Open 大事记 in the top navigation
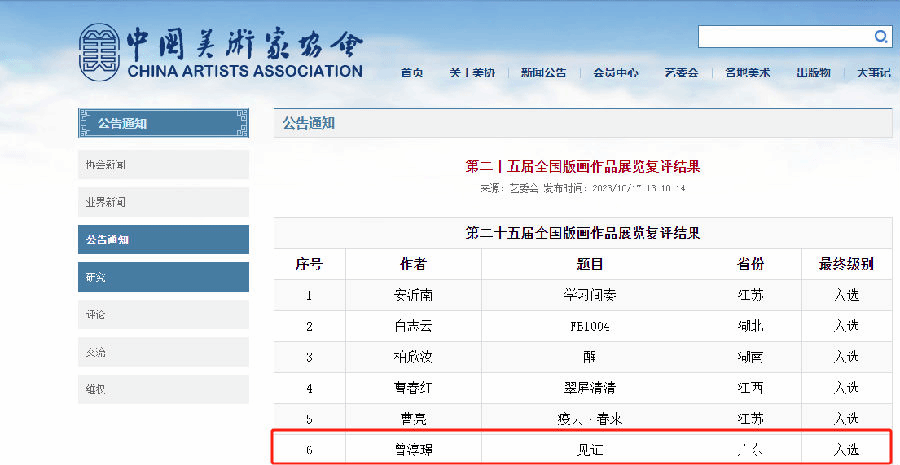Image resolution: width=900 pixels, height=465 pixels. [872, 73]
